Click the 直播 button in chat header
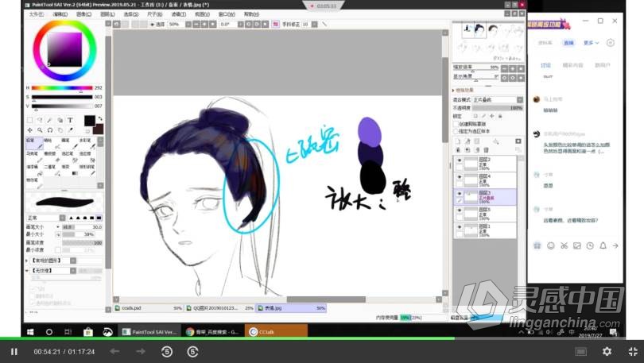 click(x=568, y=43)
